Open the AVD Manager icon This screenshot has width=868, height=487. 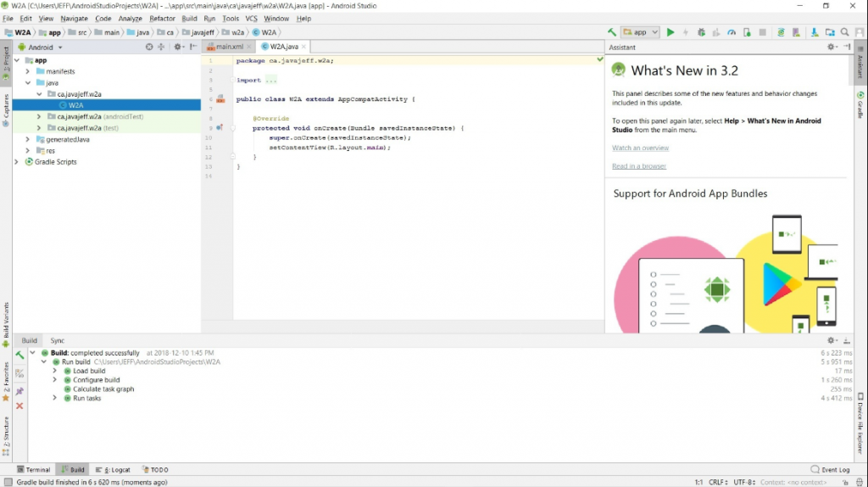pyautogui.click(x=797, y=32)
